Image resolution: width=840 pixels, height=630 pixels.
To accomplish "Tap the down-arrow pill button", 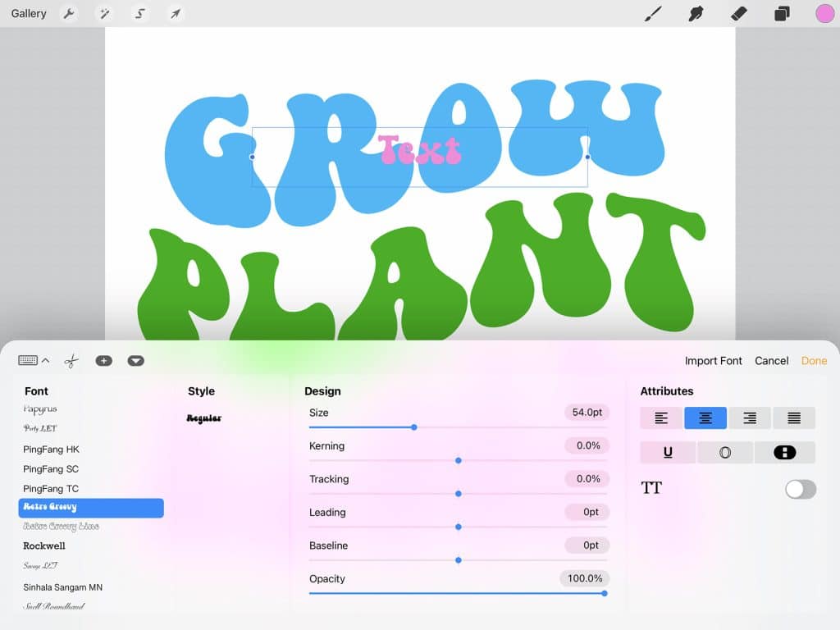I will 136,361.
